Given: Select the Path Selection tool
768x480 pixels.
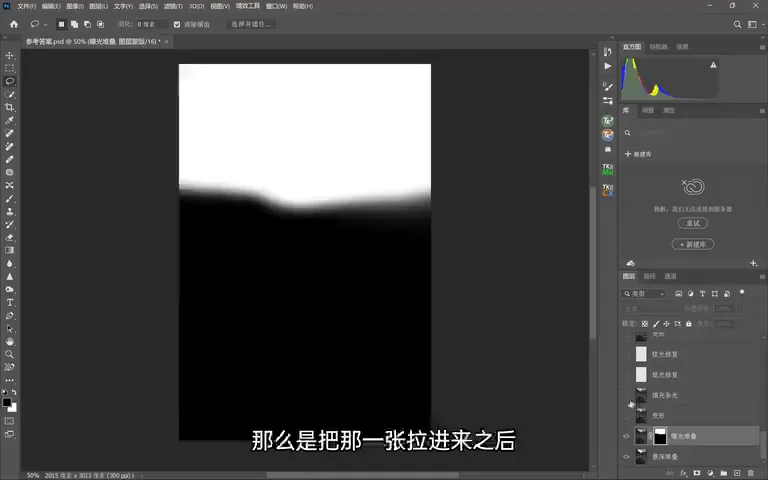Looking at the screenshot, I should [x=9, y=329].
